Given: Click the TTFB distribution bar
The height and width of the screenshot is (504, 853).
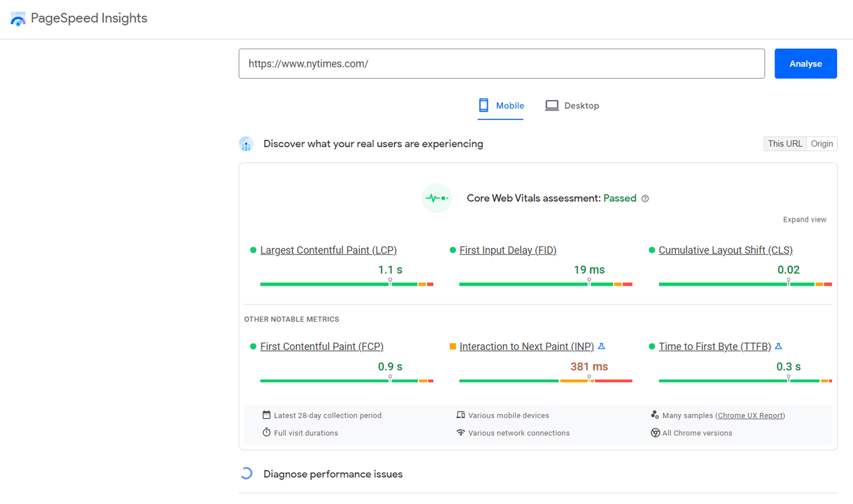Looking at the screenshot, I should [x=745, y=381].
